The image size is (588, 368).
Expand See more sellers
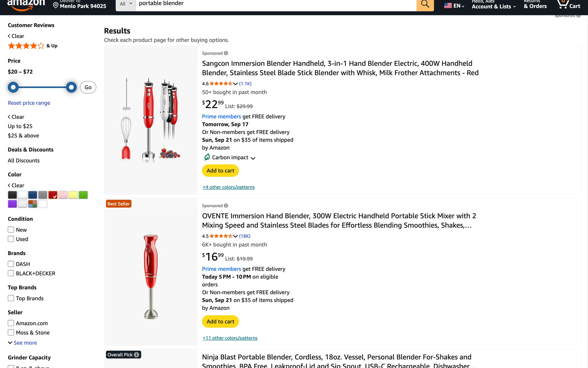tap(25, 343)
